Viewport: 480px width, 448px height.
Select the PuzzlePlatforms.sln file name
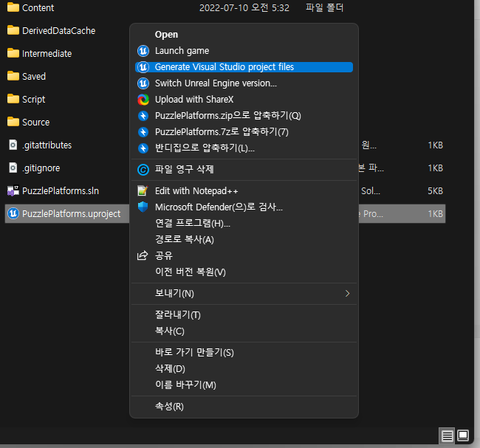61,191
